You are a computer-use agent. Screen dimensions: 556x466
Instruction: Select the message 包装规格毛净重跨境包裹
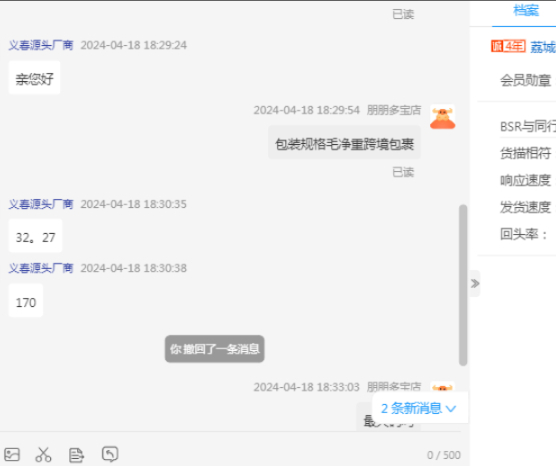click(344, 144)
